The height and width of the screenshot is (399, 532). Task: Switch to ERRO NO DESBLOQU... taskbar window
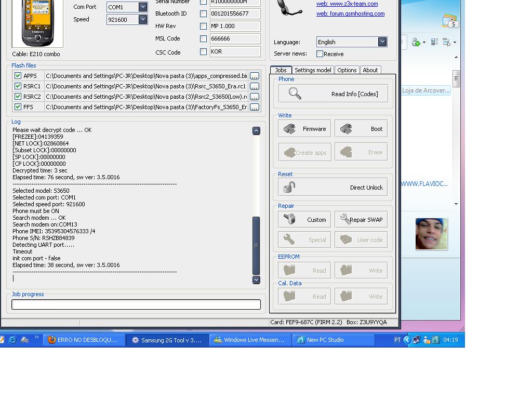tap(83, 340)
